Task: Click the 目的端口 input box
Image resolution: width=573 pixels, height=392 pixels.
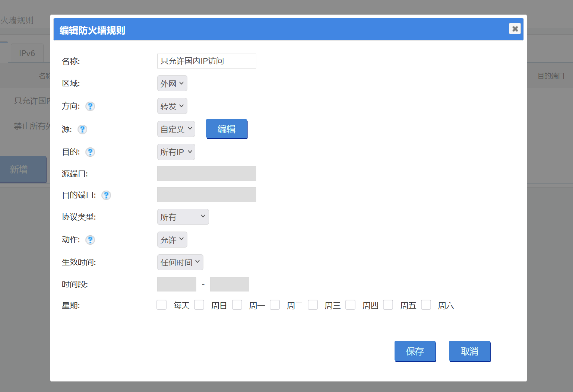Action: (x=207, y=195)
